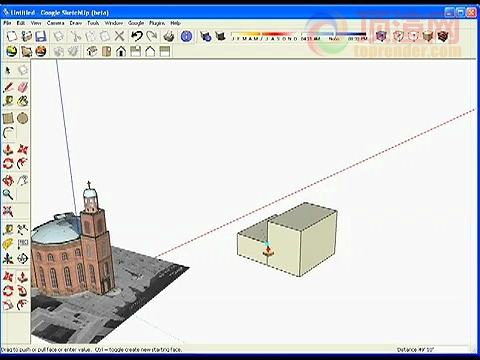This screenshot has width=480, height=360.
Task: Click the blue floppy disk Save icon
Action: tap(41, 36)
